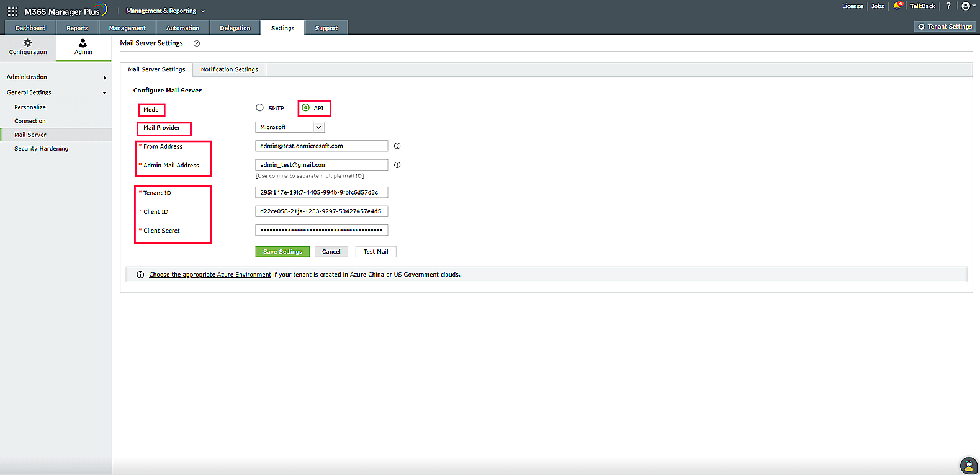The image size is (980, 475).
Task: Click the Test Mail button
Action: coord(376,252)
